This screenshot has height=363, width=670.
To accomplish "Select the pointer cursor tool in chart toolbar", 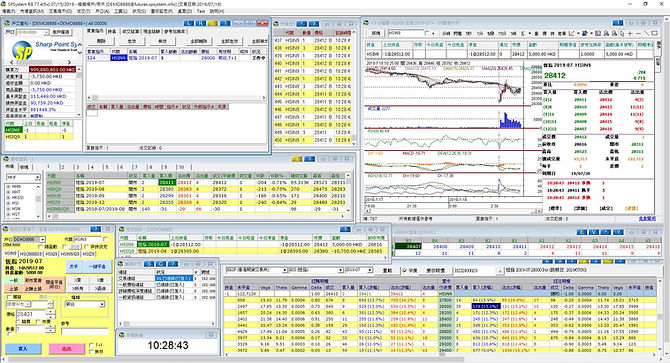I will click(622, 33).
